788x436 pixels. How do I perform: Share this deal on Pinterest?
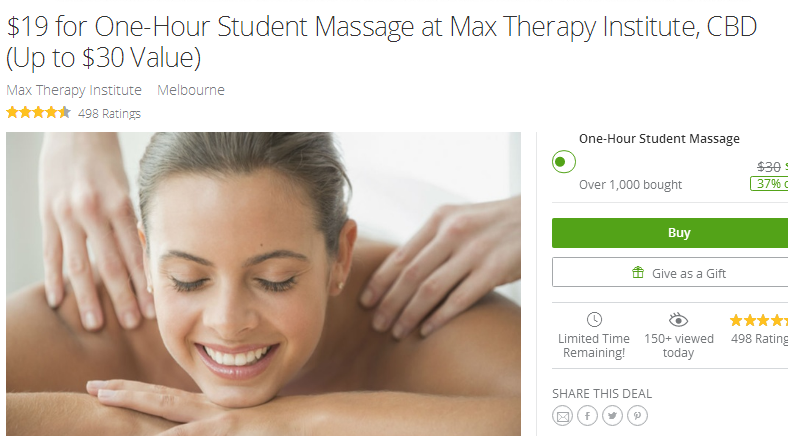[x=637, y=416]
